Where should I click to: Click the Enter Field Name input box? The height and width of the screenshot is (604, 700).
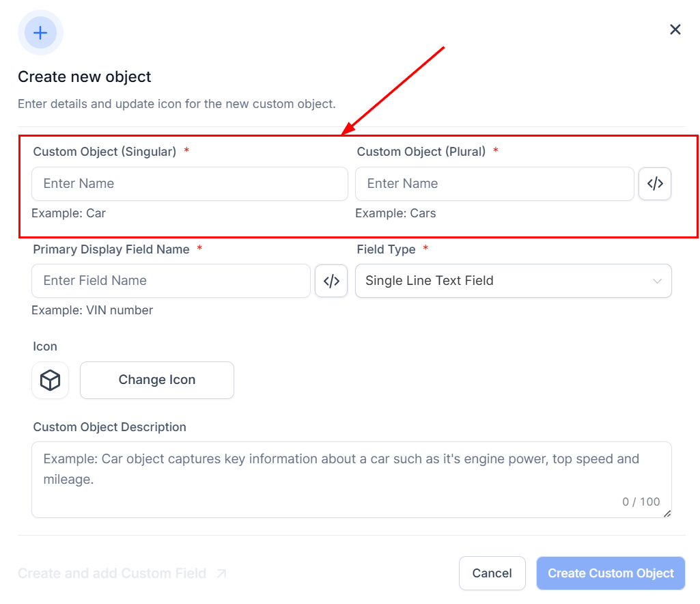171,281
